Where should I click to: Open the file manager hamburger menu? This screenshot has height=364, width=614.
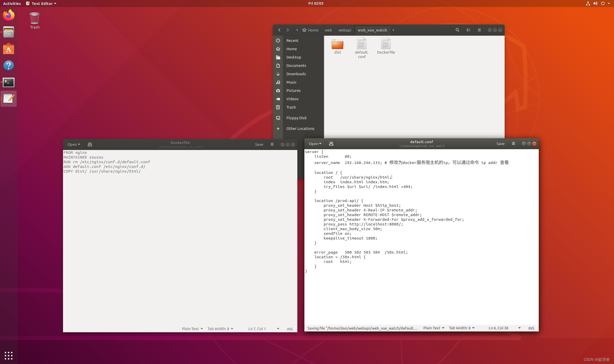pyautogui.click(x=479, y=30)
